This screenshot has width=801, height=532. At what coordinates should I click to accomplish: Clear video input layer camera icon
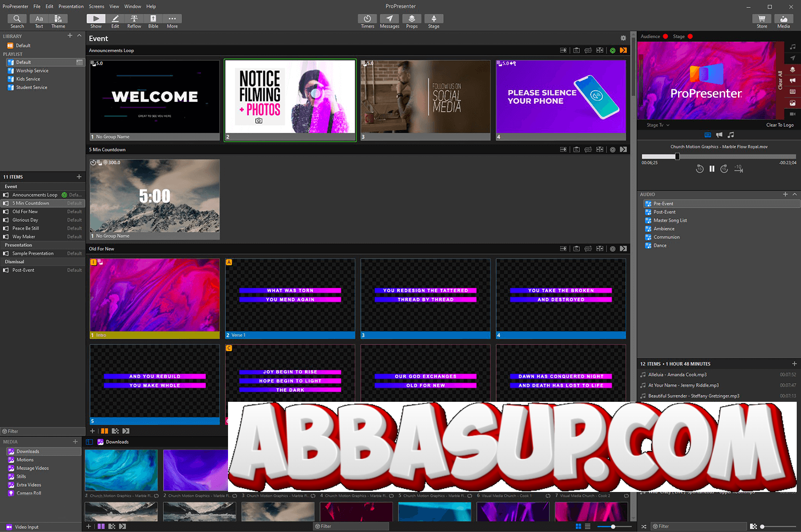[792, 114]
